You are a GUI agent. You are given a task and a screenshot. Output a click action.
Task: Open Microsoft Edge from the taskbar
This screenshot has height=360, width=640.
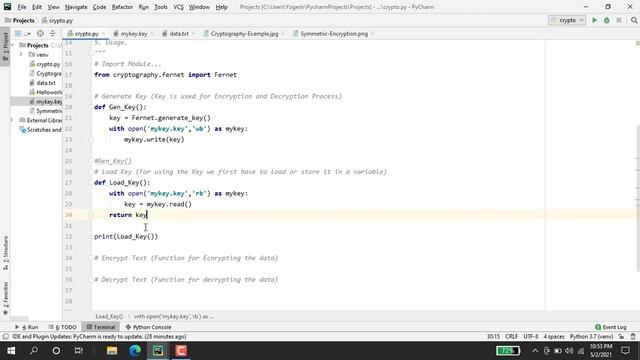click(x=135, y=351)
